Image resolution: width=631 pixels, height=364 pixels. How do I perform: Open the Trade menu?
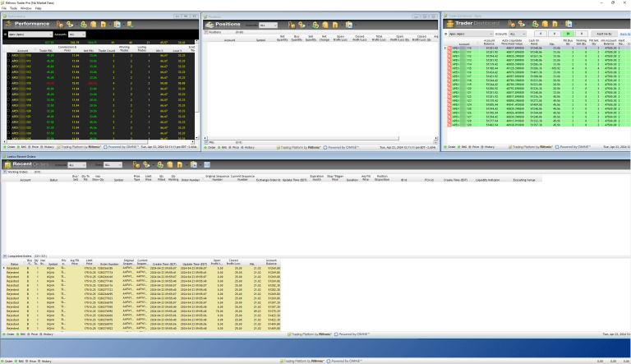(x=14, y=7)
